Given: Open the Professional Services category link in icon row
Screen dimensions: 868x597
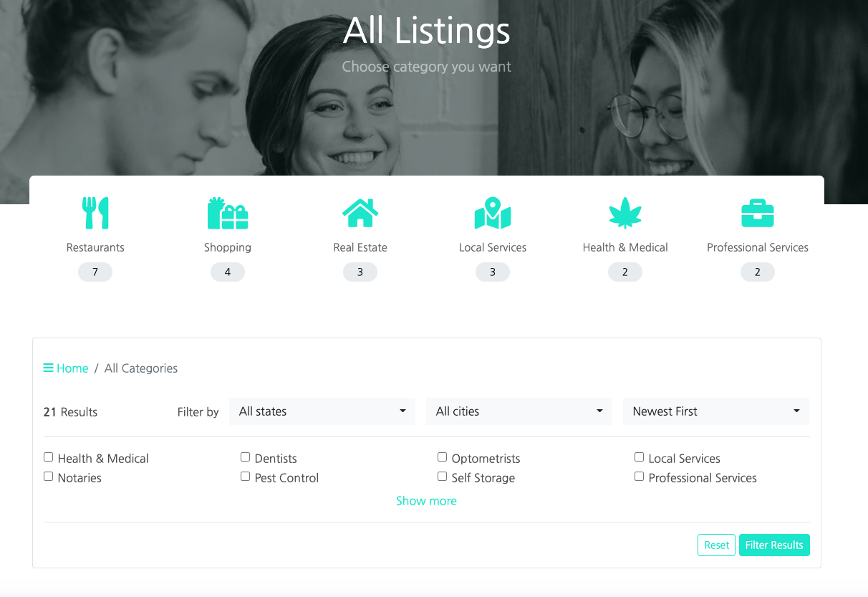Looking at the screenshot, I should click(x=758, y=247).
